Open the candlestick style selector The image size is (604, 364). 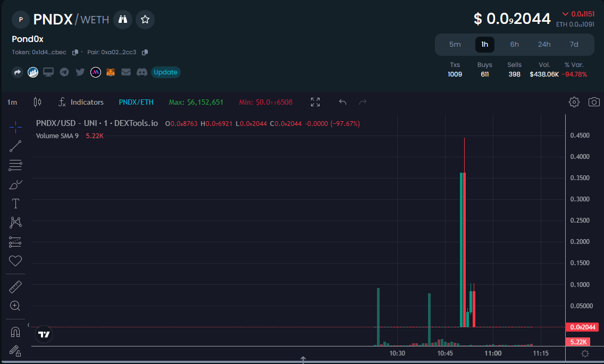coord(37,101)
